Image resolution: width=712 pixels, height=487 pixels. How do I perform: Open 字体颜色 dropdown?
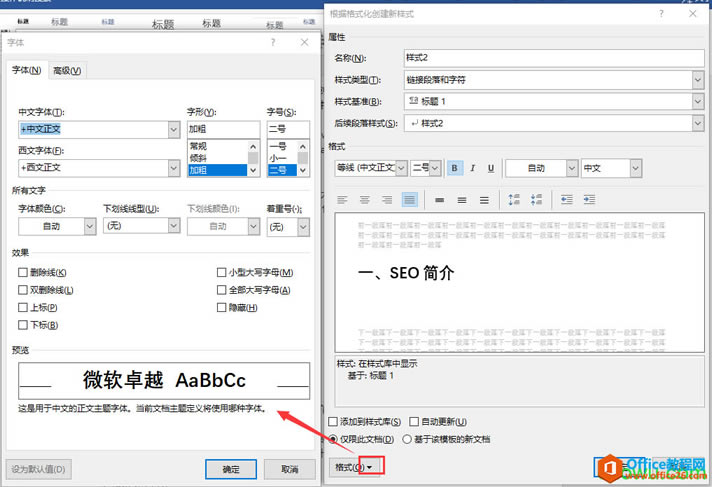(x=90, y=226)
